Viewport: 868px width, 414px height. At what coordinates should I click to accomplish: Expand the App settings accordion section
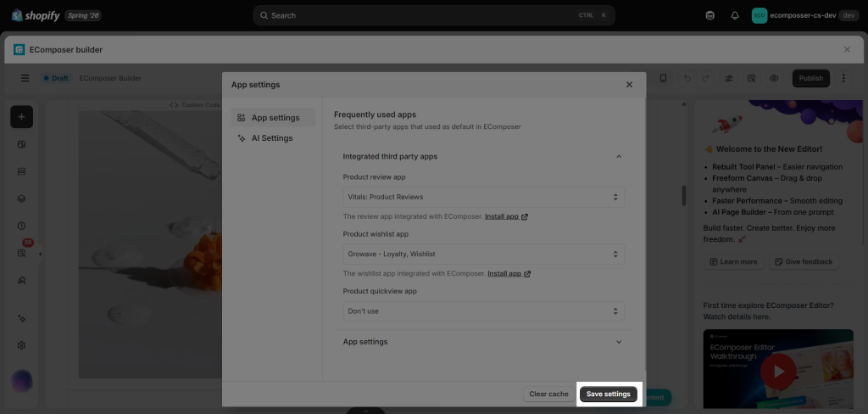point(482,341)
